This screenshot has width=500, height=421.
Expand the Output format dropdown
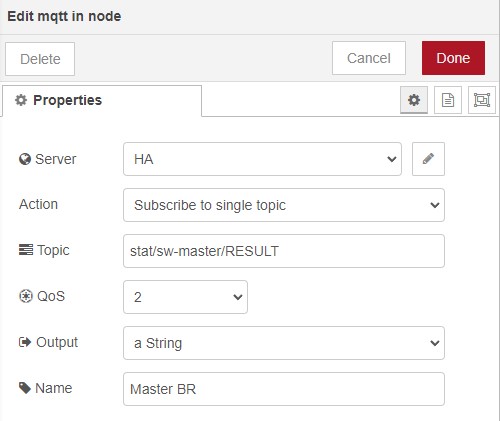pos(284,343)
